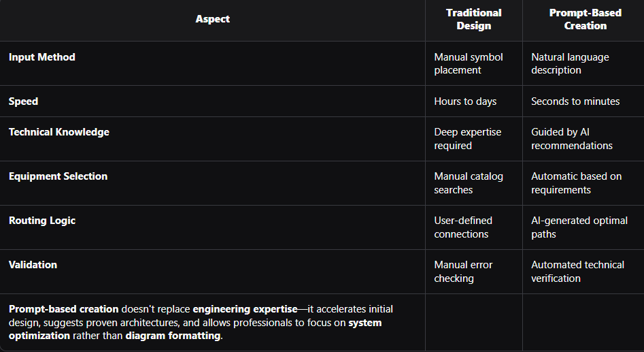Click the Equipment Selection row label
Image resolution: width=644 pixels, height=352 pixels.
[58, 176]
